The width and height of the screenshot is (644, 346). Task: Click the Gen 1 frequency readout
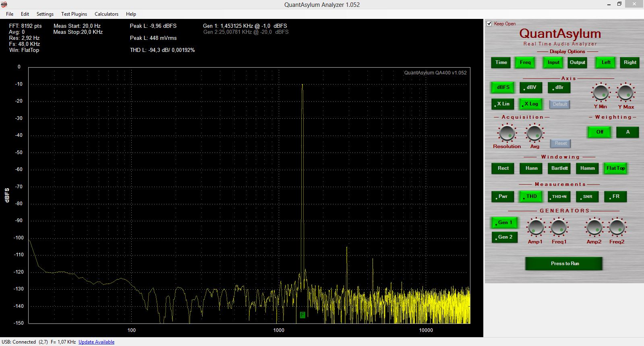(x=245, y=26)
